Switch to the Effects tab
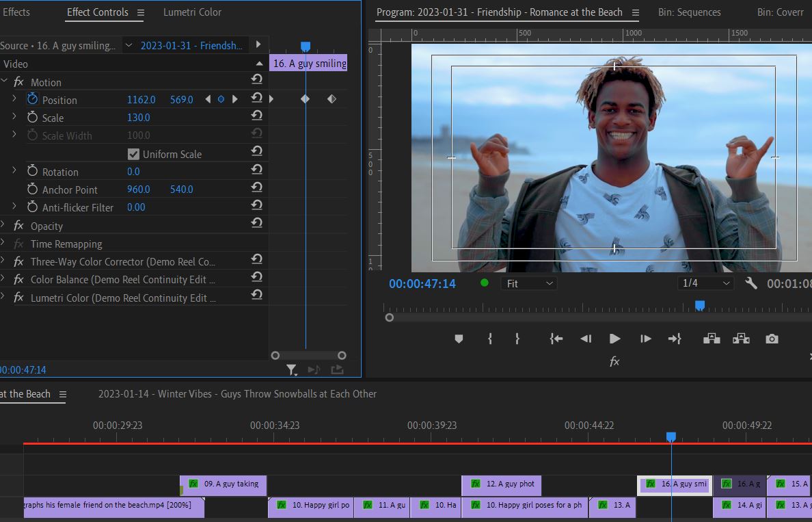812x522 pixels. (16, 12)
